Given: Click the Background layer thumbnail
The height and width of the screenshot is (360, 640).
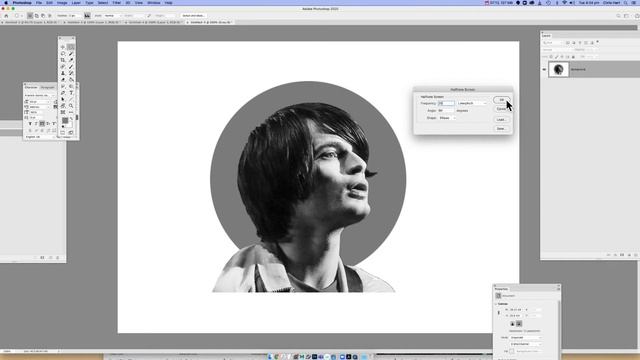Looking at the screenshot, I should tap(558, 69).
